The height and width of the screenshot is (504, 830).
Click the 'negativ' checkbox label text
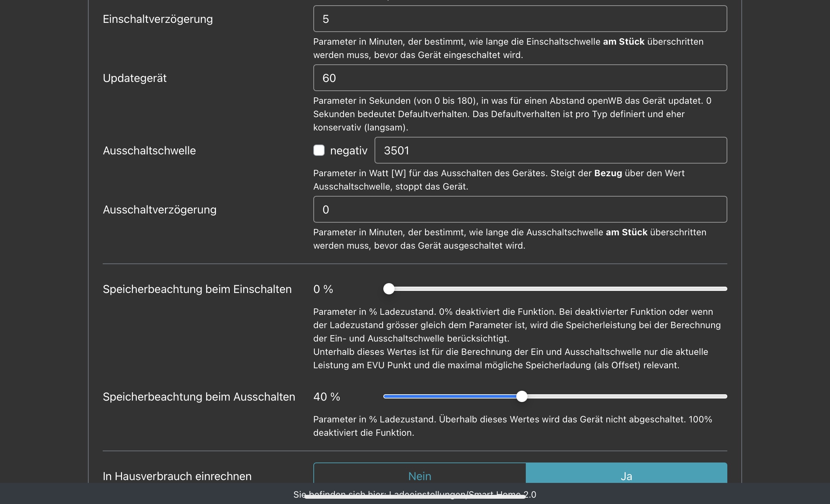coord(349,151)
